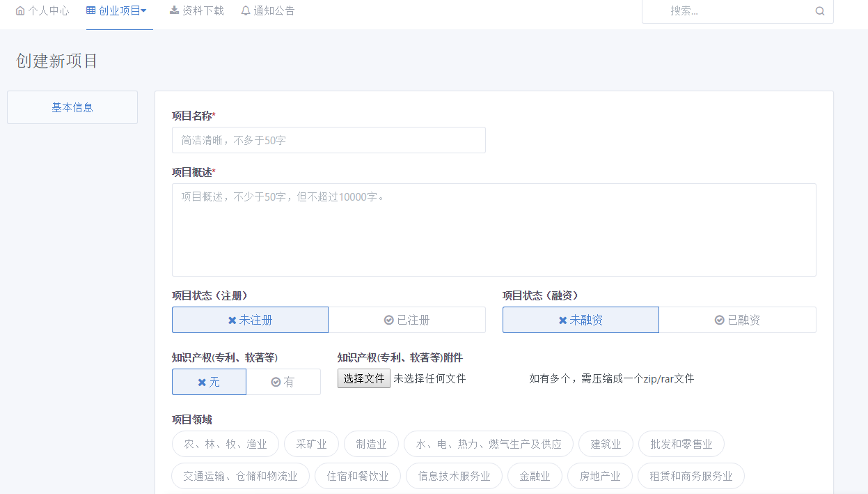Click the grid icon beside 创业项目
Viewport: 868px width, 494px height.
tap(91, 10)
